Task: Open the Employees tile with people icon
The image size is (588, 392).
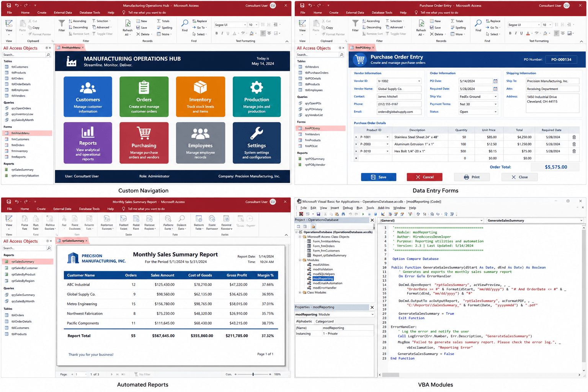Action: pyautogui.click(x=200, y=143)
